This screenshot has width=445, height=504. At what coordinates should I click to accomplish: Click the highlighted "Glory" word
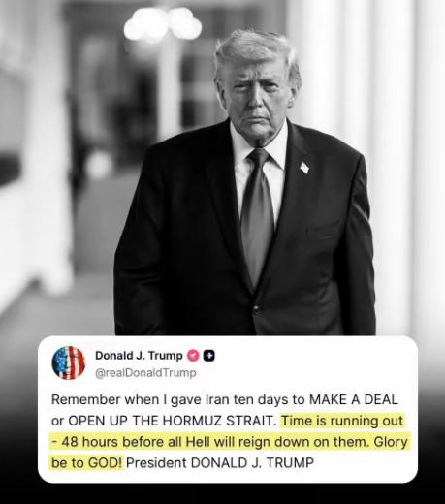(391, 442)
